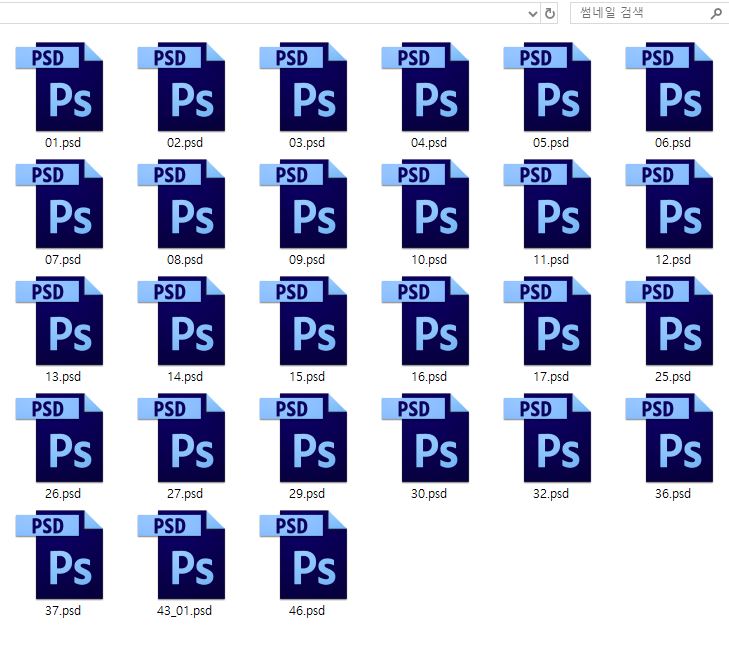Select the 03.psd file icon

303,87
